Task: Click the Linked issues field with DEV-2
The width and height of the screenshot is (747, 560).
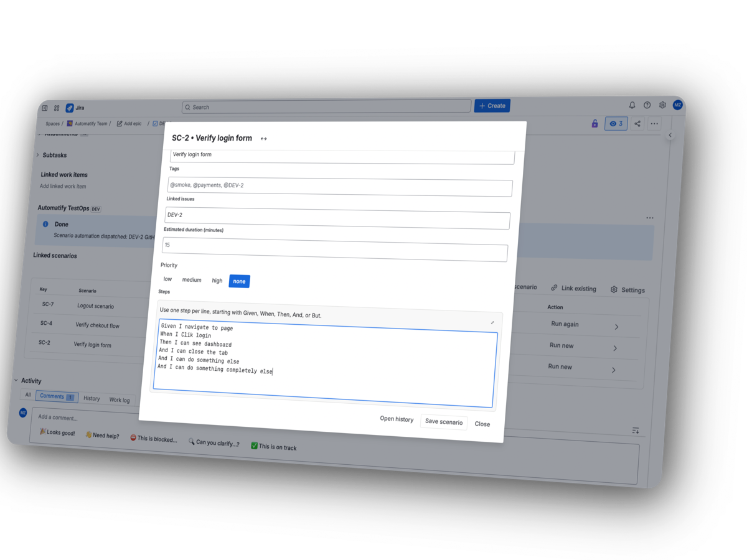Action: [337, 218]
